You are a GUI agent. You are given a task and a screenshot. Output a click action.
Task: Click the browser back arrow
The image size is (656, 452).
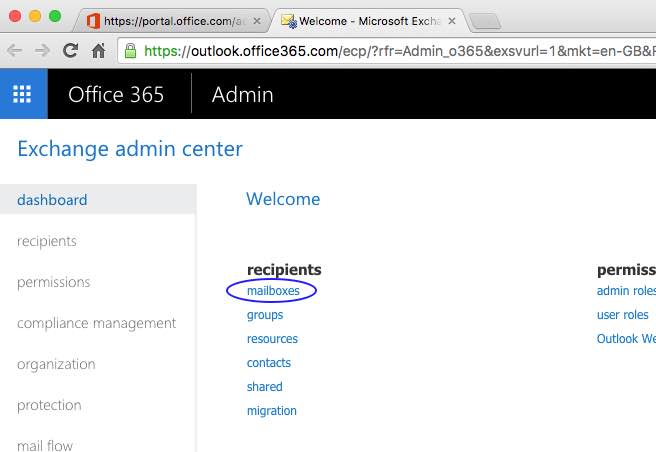point(15,51)
